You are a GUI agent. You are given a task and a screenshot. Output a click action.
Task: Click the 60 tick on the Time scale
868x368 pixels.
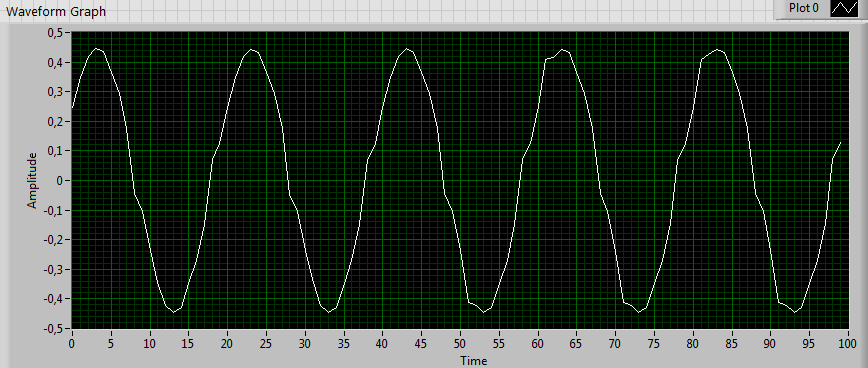pos(538,344)
